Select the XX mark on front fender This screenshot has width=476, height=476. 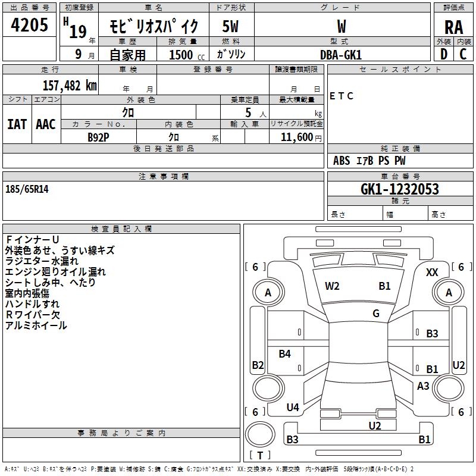(432, 273)
